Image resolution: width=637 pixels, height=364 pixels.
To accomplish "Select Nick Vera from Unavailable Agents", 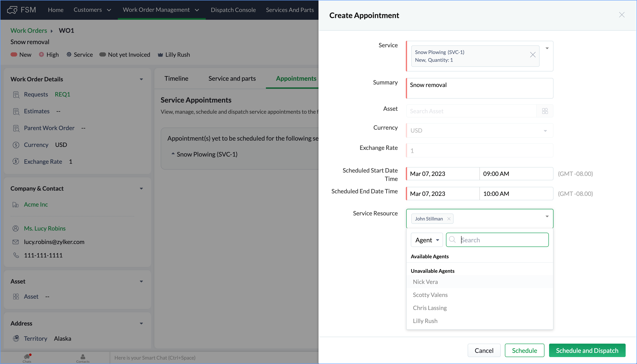I will coord(479,282).
